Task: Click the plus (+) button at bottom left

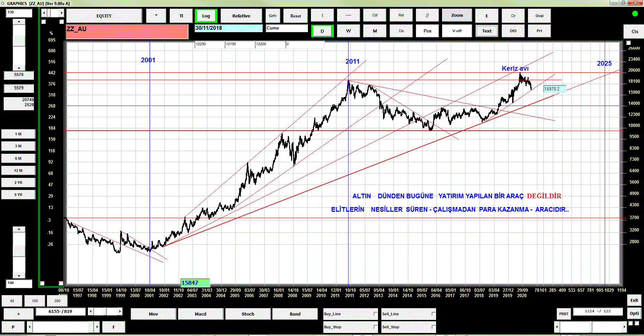Action: (18, 314)
